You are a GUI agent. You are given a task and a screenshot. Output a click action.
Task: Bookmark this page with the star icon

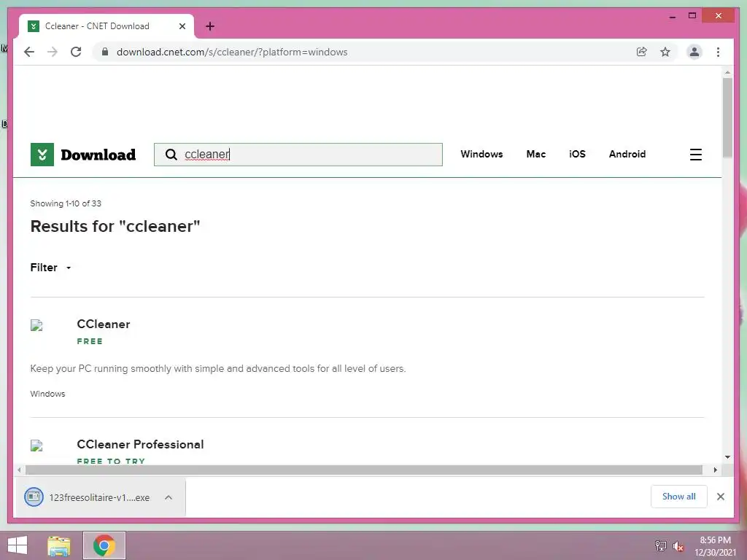665,52
